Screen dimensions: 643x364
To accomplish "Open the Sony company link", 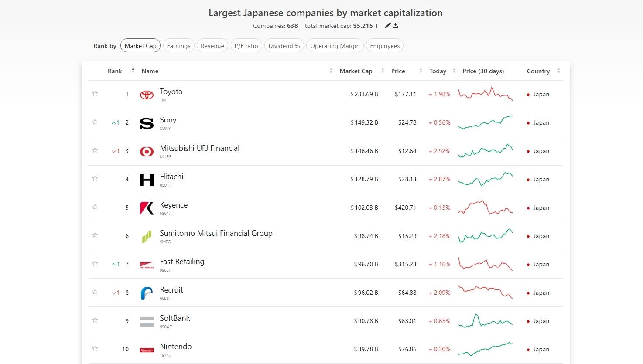I will tap(168, 120).
